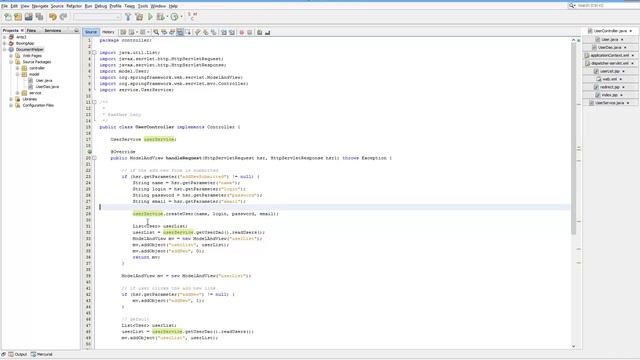Collapse the Javadoc comment fold at line 11
Screen dimensions: 640x360
94,102
